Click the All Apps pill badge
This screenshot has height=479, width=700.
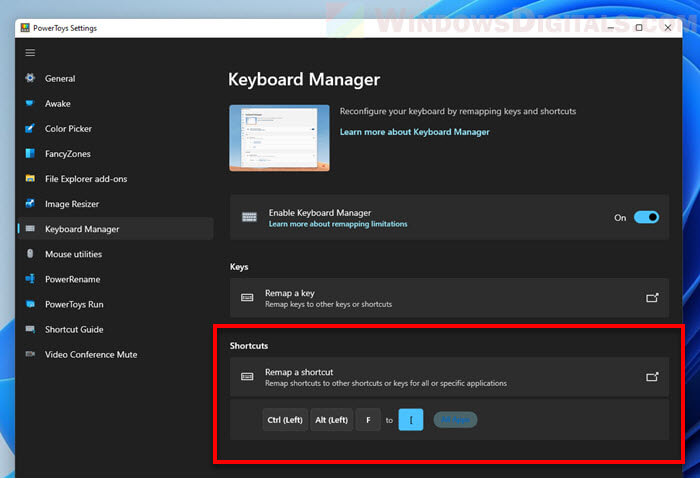455,420
